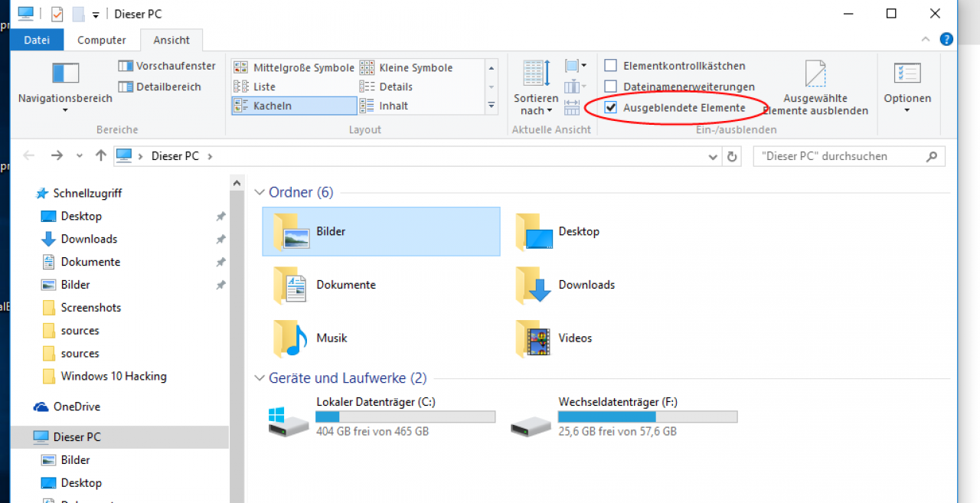This screenshot has width=980, height=503.
Task: Switch to the Computer ribbon tab
Action: tap(102, 40)
